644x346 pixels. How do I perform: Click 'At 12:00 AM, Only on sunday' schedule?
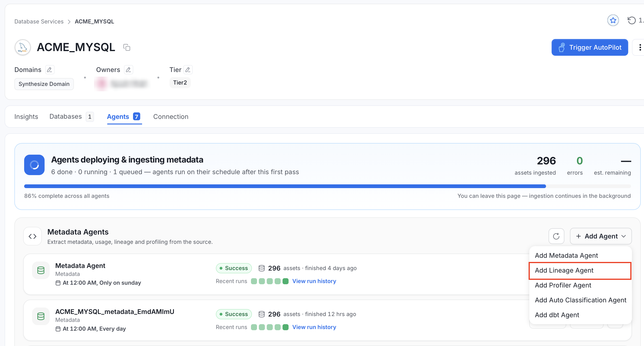click(98, 283)
